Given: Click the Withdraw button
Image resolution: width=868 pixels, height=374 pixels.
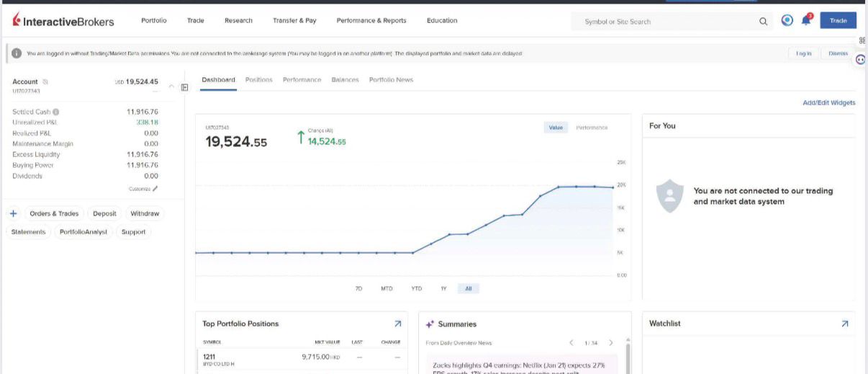Looking at the screenshot, I should (145, 213).
